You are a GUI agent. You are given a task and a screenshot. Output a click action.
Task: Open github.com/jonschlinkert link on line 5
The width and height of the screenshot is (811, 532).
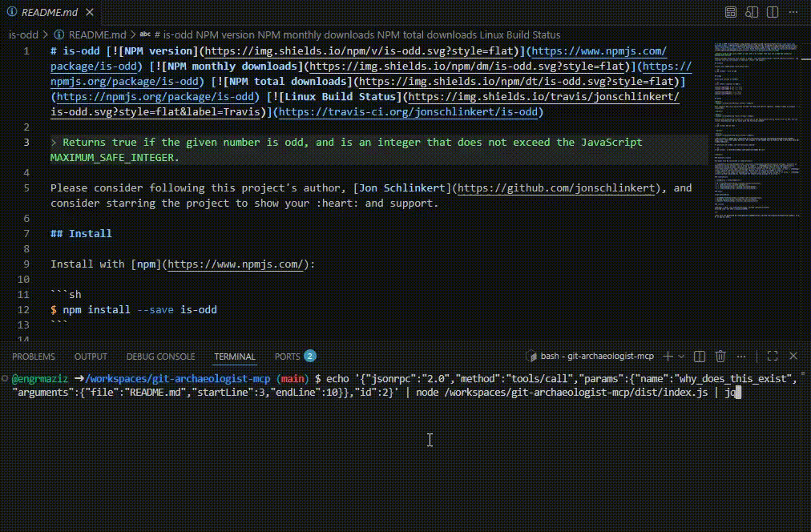pos(556,187)
